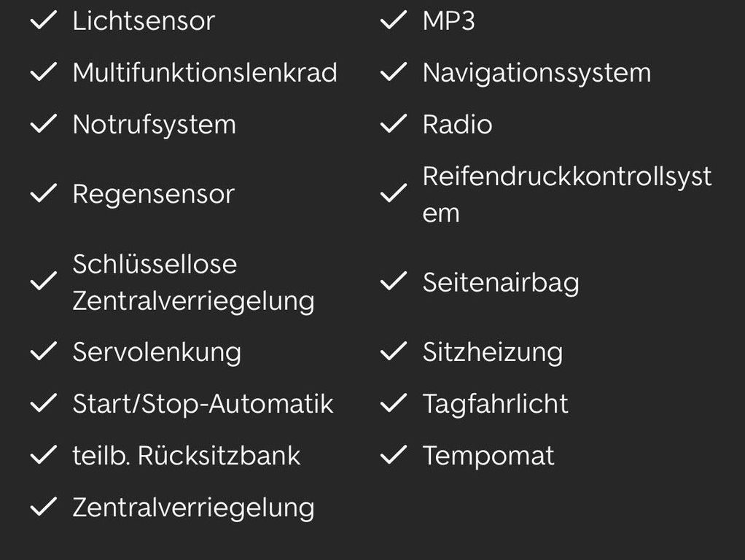Image resolution: width=745 pixels, height=560 pixels.
Task: Click the Navigationssystem label text
Action: coord(537,73)
